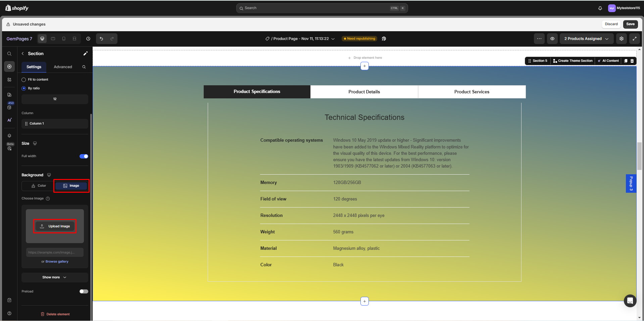Open the version history clock icon
The height and width of the screenshot is (321, 644).
coord(88,39)
